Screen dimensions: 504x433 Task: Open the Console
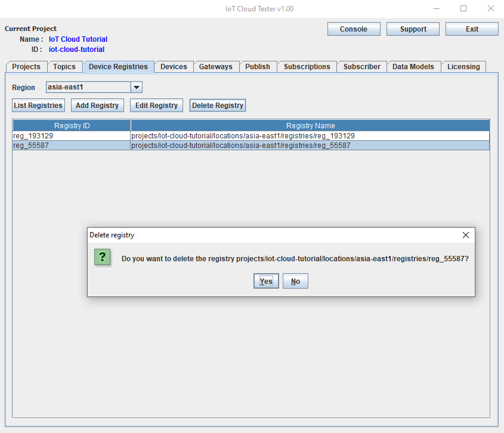pyautogui.click(x=354, y=29)
